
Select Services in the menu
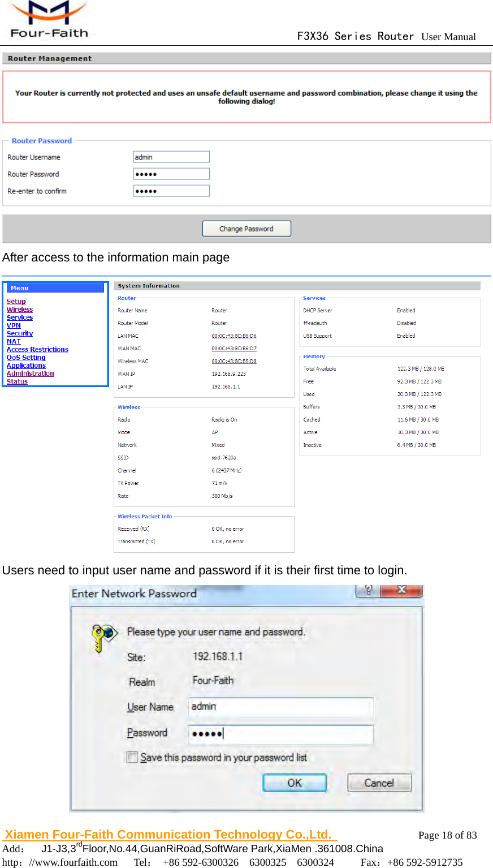tap(19, 317)
